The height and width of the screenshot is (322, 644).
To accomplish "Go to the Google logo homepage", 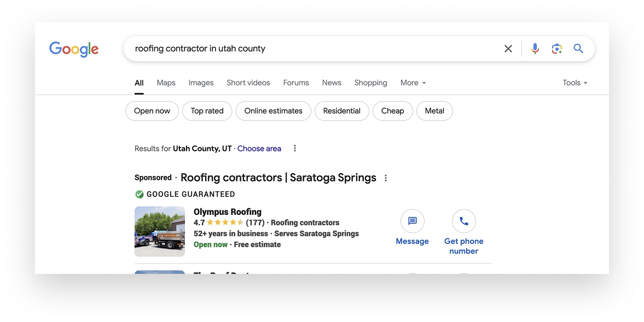I will coord(74,49).
